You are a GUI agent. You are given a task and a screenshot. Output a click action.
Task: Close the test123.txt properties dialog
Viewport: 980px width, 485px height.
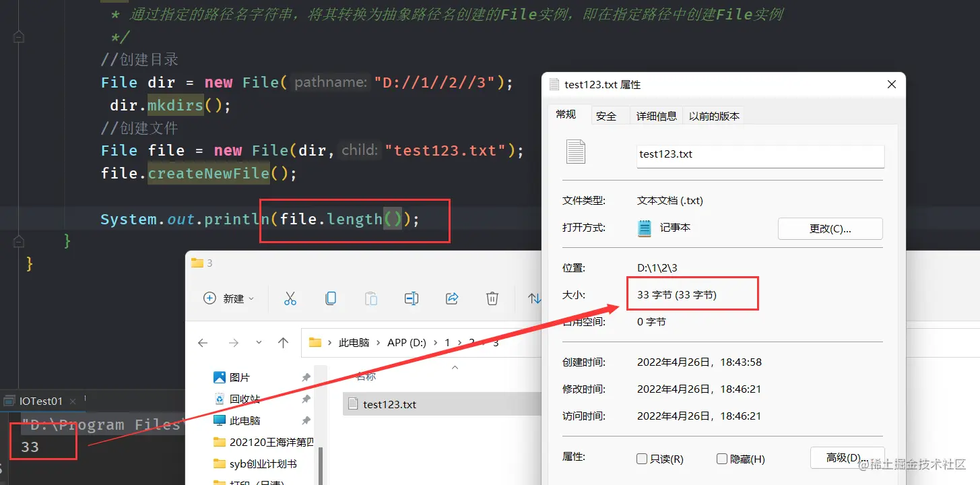click(892, 84)
